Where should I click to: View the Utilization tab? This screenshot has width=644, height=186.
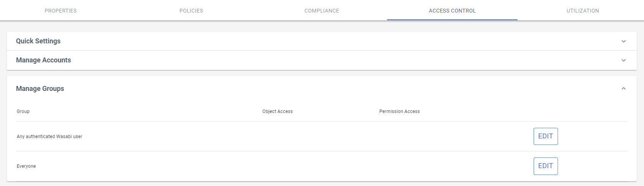tap(583, 11)
